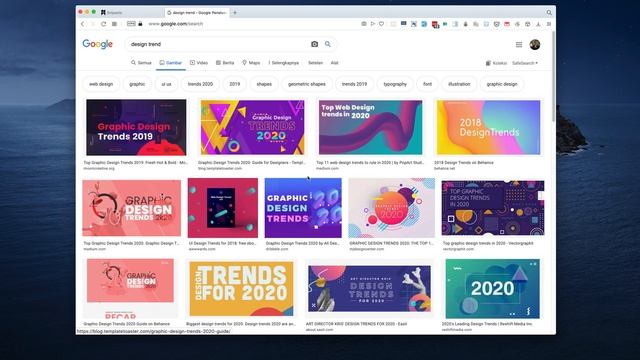Switch to the Video results tab
This screenshot has height=360, width=640.
click(x=199, y=63)
